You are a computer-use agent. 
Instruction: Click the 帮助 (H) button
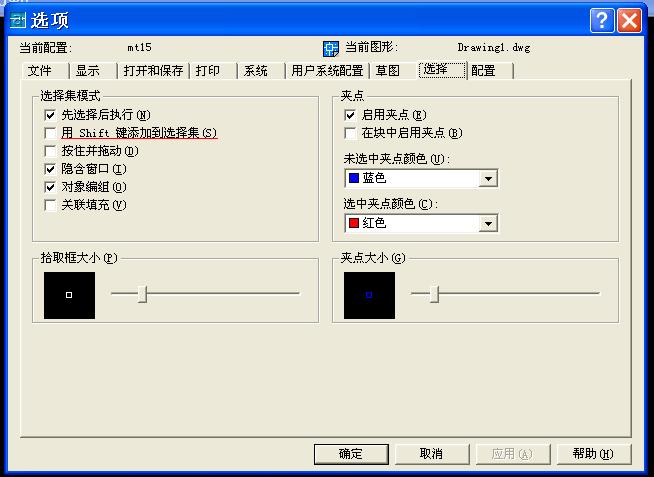[x=594, y=454]
